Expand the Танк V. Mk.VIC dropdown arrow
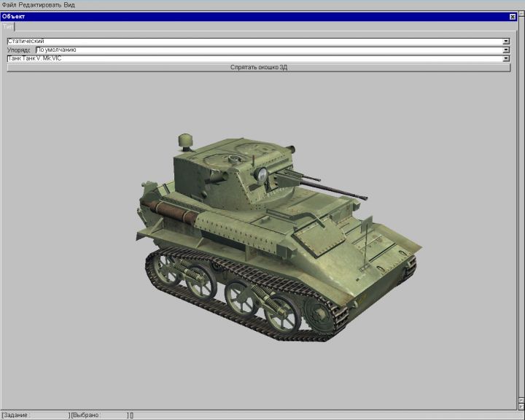The height and width of the screenshot is (420, 525). (x=506, y=59)
